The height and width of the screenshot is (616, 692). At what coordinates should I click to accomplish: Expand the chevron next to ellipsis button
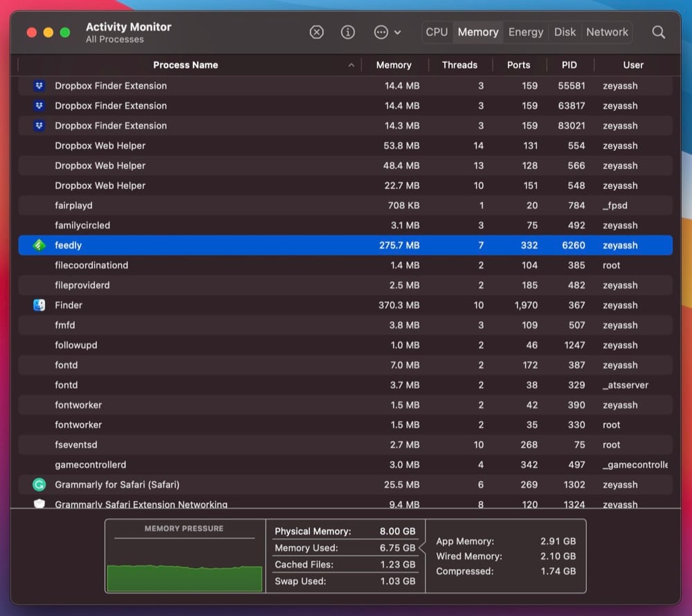[398, 33]
